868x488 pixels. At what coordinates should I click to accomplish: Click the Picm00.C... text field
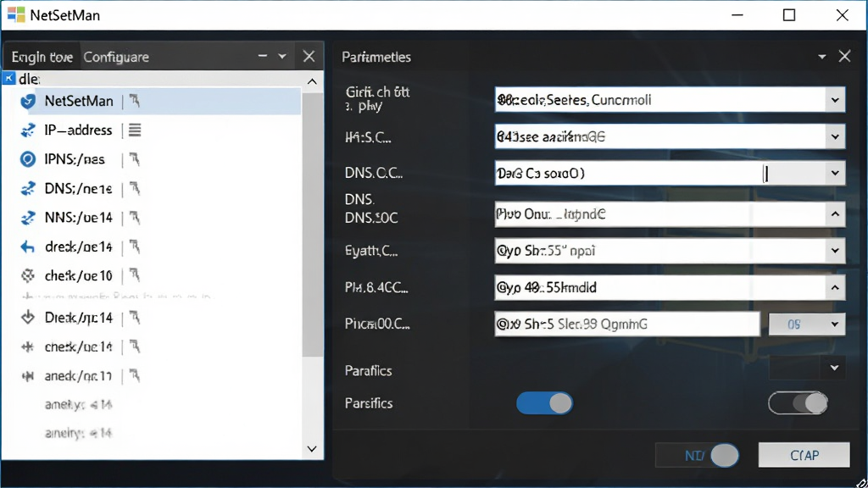626,324
